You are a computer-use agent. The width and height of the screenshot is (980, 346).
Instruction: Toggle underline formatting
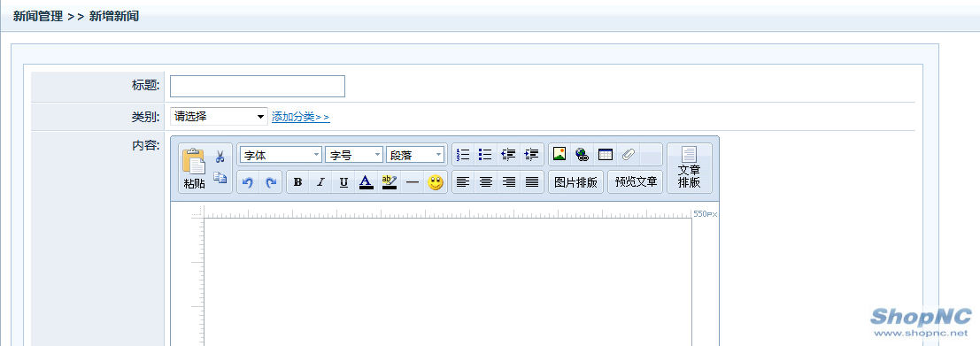[343, 182]
